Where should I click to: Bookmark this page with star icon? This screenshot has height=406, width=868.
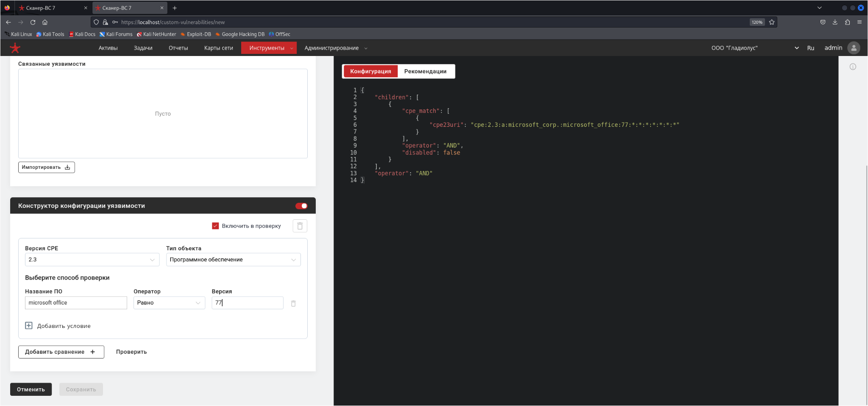click(772, 22)
